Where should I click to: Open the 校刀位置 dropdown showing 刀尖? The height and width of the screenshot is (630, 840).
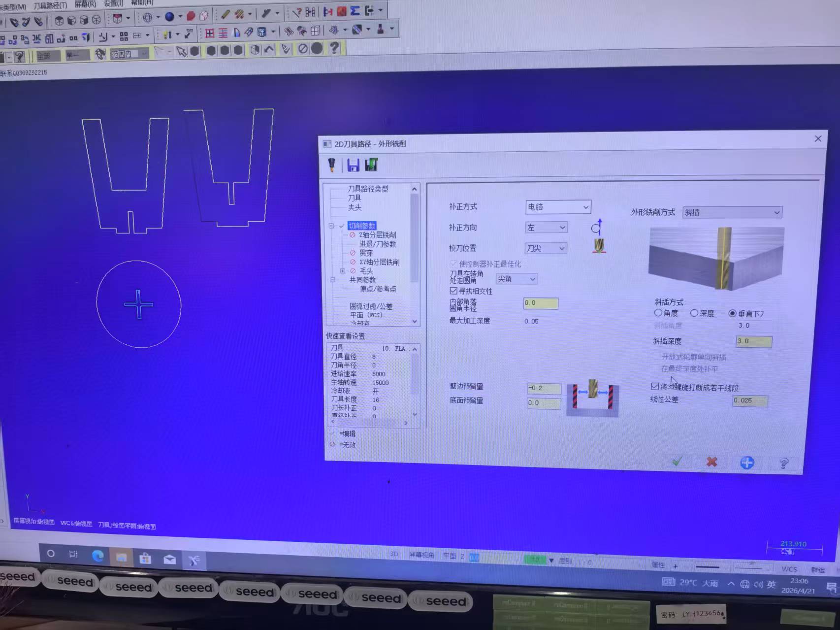point(546,248)
